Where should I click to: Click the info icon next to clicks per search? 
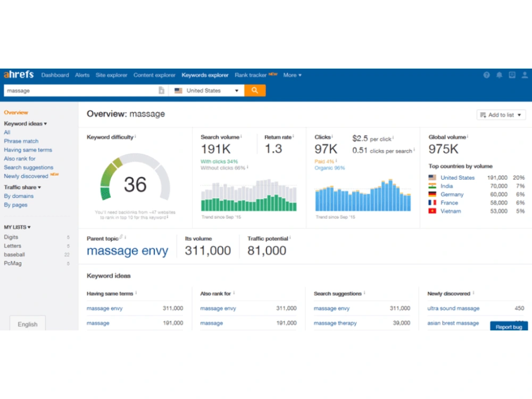pyautogui.click(x=414, y=149)
